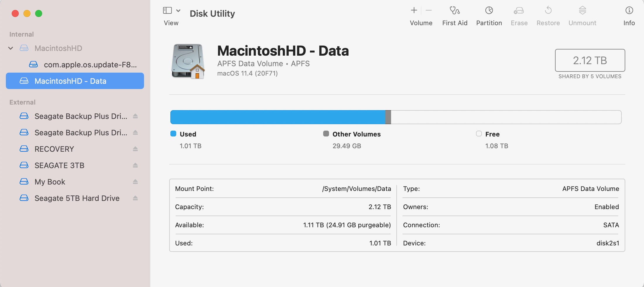Click the First Aid toolbar label
The width and height of the screenshot is (644, 287).
click(455, 23)
